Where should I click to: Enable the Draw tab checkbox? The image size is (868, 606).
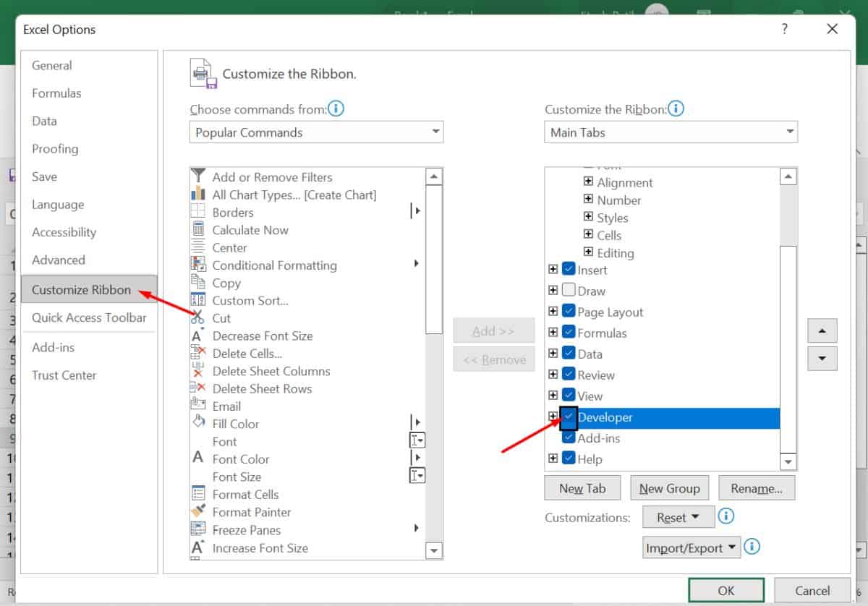point(568,291)
